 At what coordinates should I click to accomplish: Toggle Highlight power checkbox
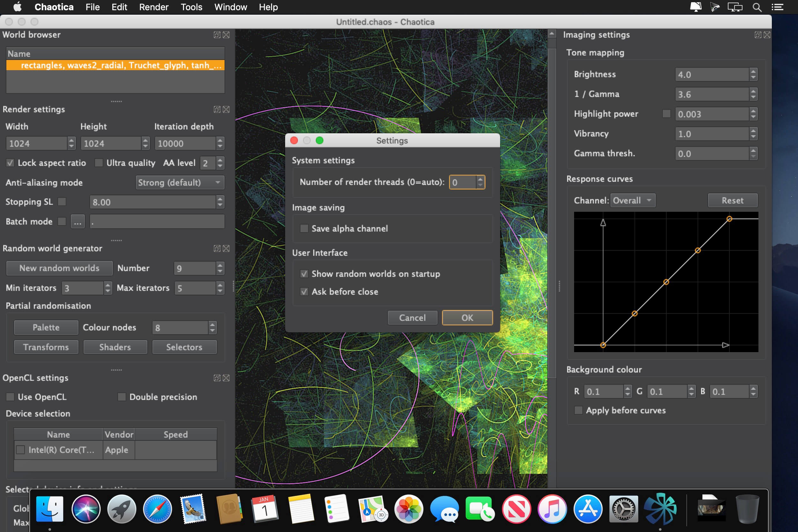(x=666, y=114)
